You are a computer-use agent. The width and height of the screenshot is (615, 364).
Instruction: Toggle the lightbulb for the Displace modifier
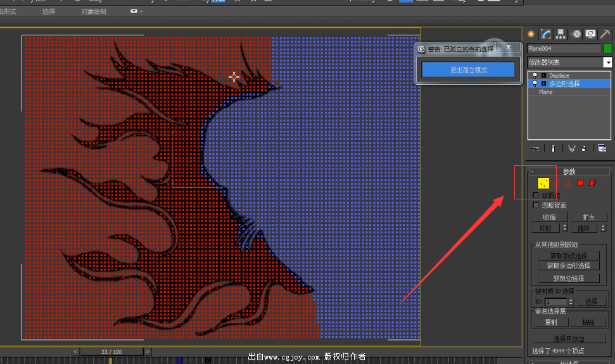[535, 75]
